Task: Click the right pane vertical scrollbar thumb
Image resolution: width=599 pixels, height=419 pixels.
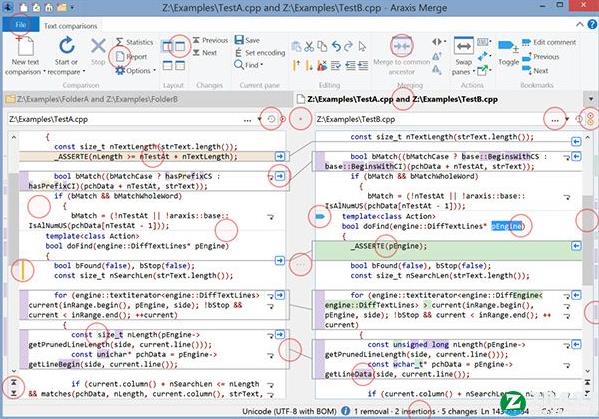Action: tap(588, 241)
